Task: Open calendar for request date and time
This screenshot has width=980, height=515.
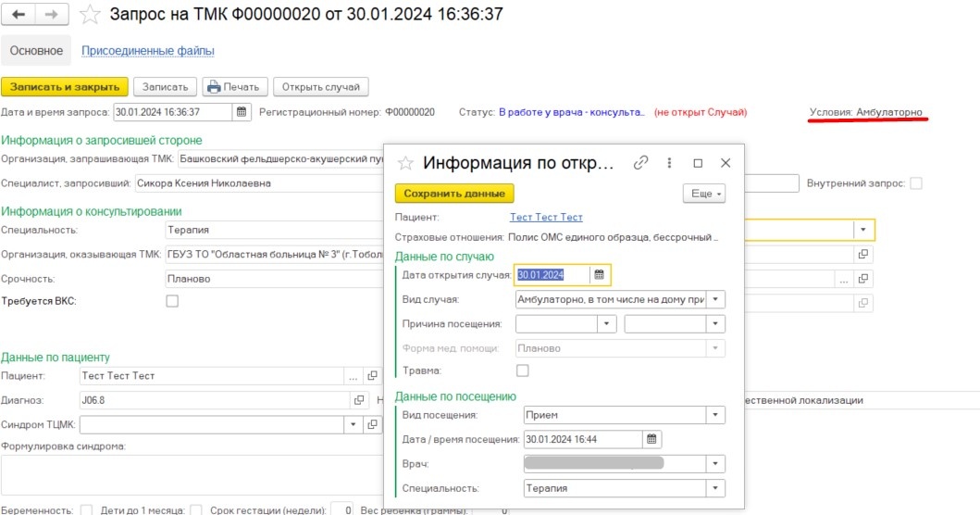Action: [x=242, y=112]
